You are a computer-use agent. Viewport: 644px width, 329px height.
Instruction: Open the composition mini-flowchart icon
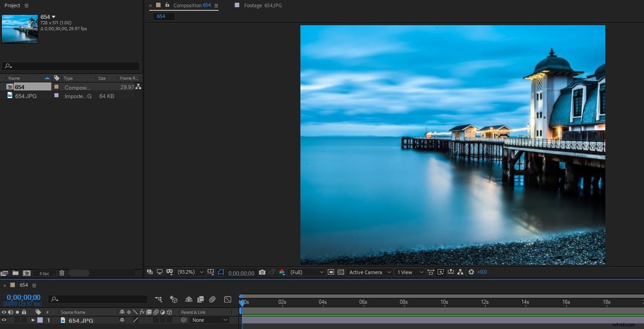(158, 299)
